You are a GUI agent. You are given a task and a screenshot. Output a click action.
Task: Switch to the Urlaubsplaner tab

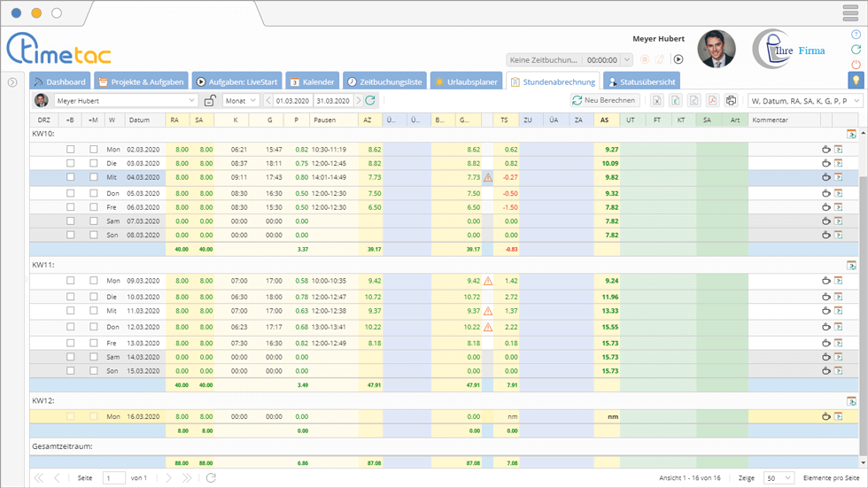[x=466, y=81]
